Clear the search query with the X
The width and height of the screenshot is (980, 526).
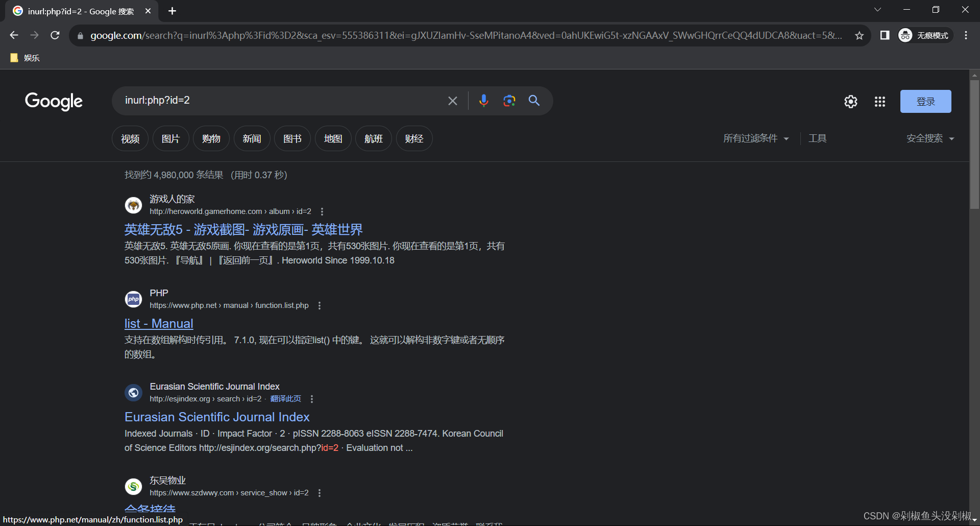(x=453, y=101)
